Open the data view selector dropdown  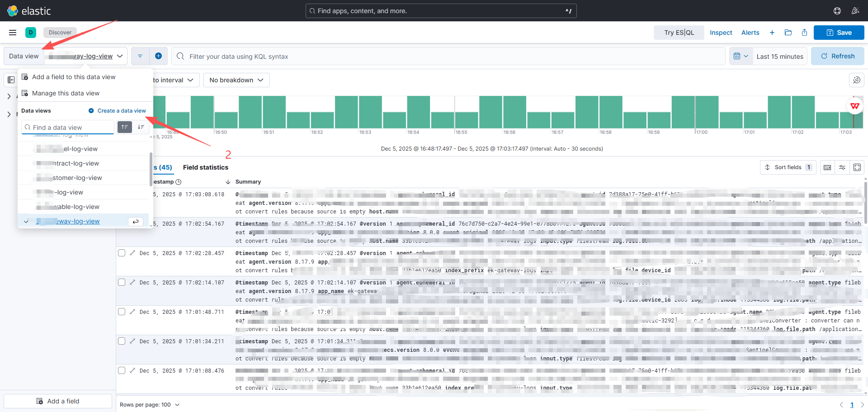[x=85, y=56]
